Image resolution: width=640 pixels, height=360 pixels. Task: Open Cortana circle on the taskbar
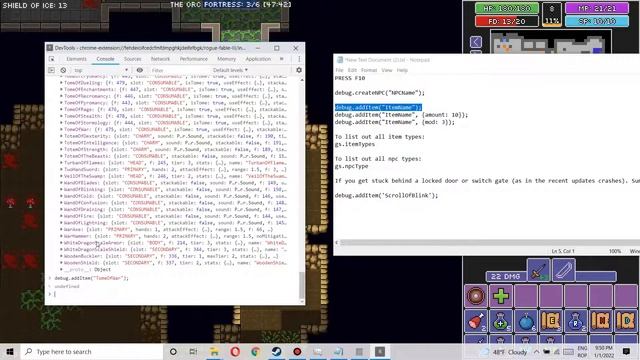(173, 351)
